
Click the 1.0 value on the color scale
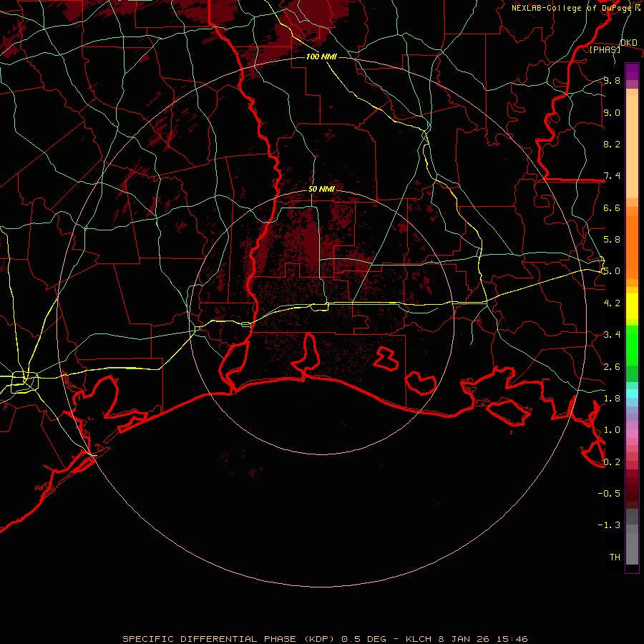click(612, 430)
